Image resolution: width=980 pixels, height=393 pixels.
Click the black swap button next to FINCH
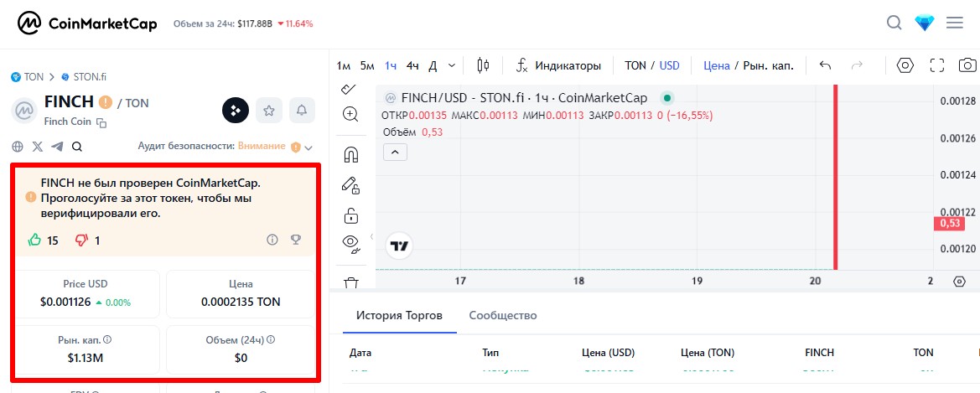(x=236, y=111)
